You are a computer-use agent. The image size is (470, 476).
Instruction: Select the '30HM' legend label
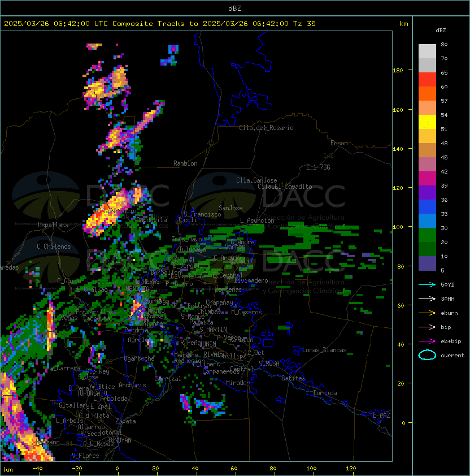[447, 298]
